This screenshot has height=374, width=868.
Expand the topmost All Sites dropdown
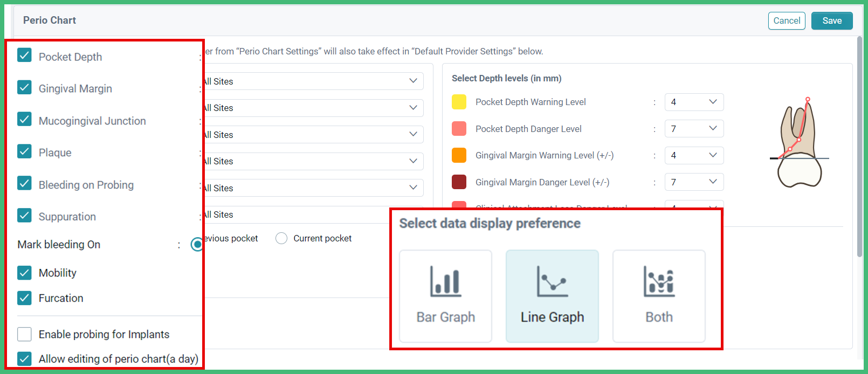313,81
